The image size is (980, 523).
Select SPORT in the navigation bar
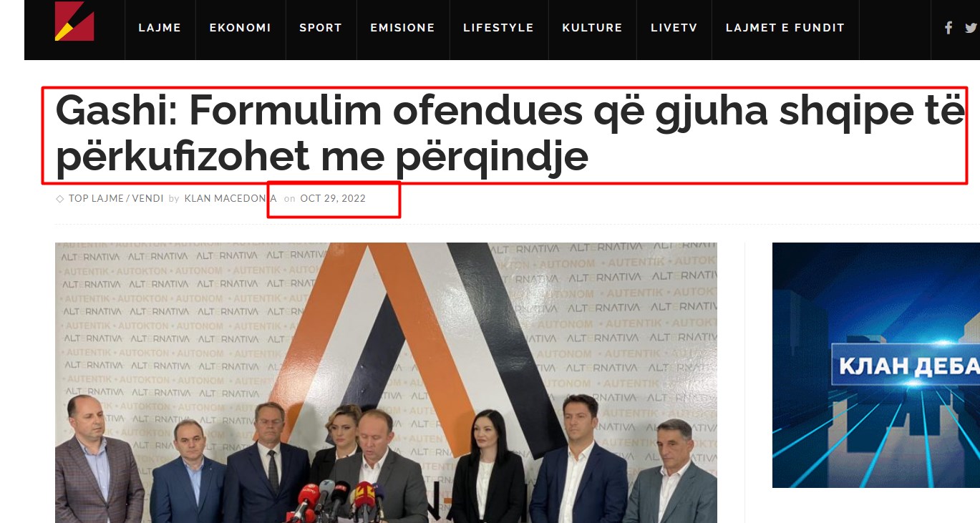pyautogui.click(x=321, y=28)
